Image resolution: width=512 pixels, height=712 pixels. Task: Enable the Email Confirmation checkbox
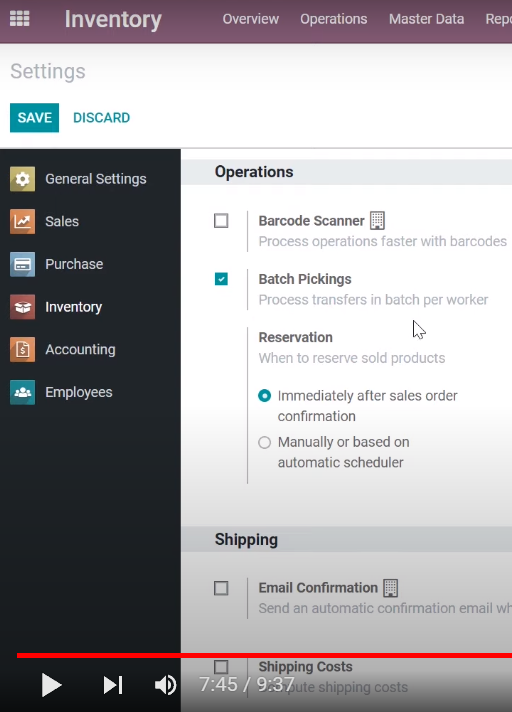(221, 588)
